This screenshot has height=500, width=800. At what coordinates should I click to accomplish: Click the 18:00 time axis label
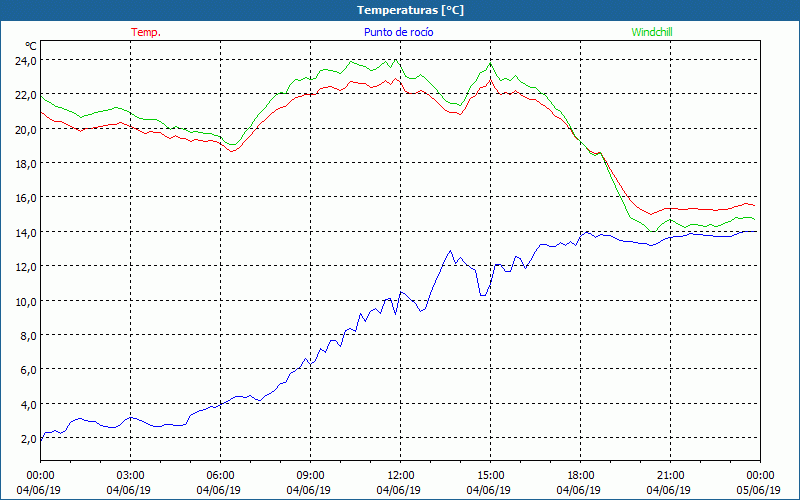[580, 476]
